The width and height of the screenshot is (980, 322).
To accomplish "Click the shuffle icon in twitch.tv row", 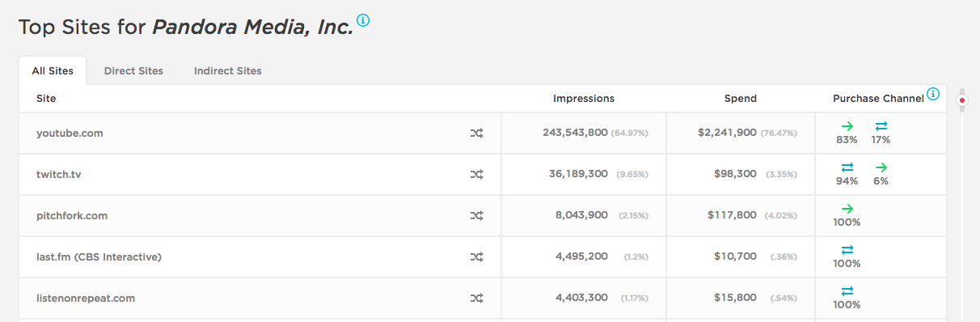I will (x=477, y=175).
